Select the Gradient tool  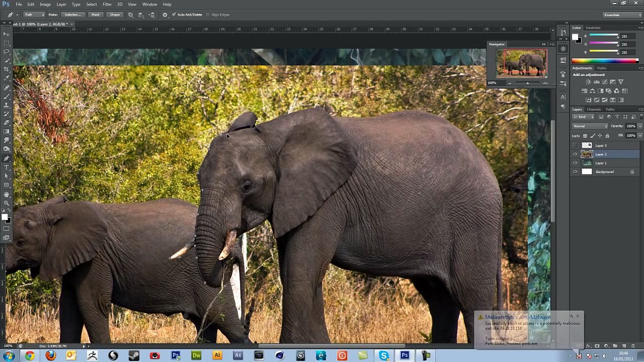(7, 131)
